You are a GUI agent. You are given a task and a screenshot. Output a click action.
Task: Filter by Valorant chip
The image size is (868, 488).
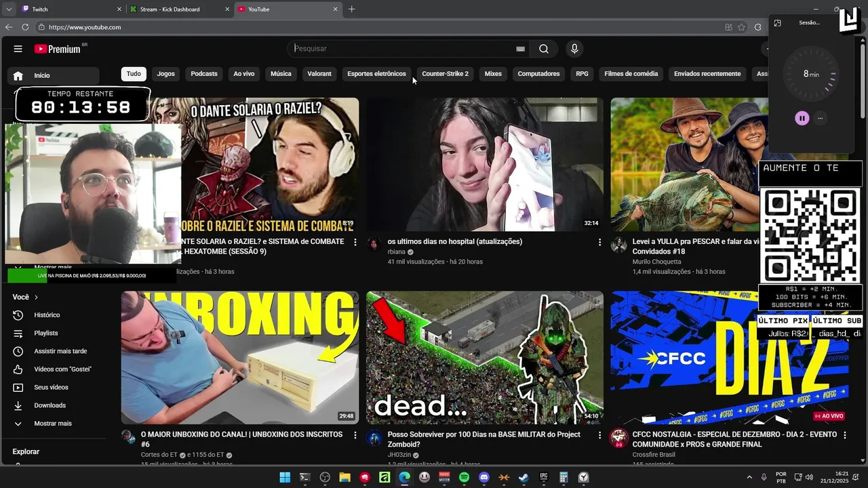click(x=319, y=74)
